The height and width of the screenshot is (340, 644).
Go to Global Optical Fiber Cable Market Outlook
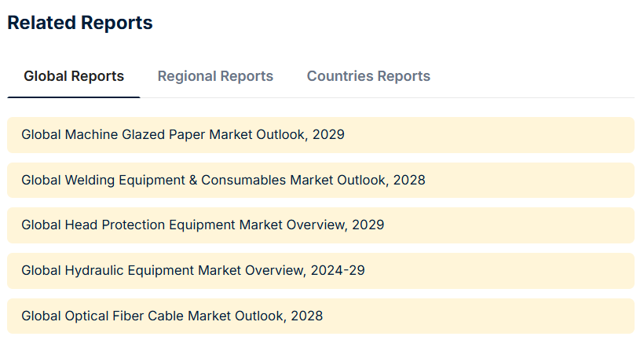(x=172, y=316)
